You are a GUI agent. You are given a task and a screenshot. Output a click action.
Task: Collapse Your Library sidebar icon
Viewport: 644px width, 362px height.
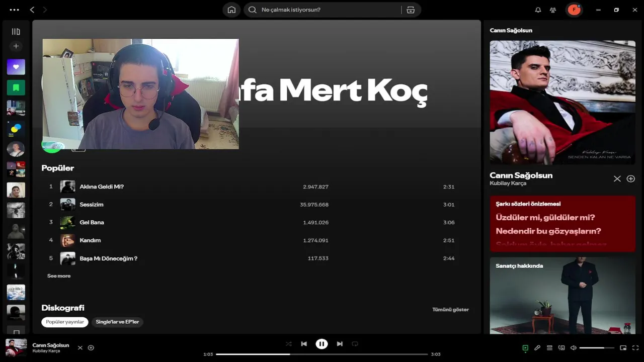point(16,32)
